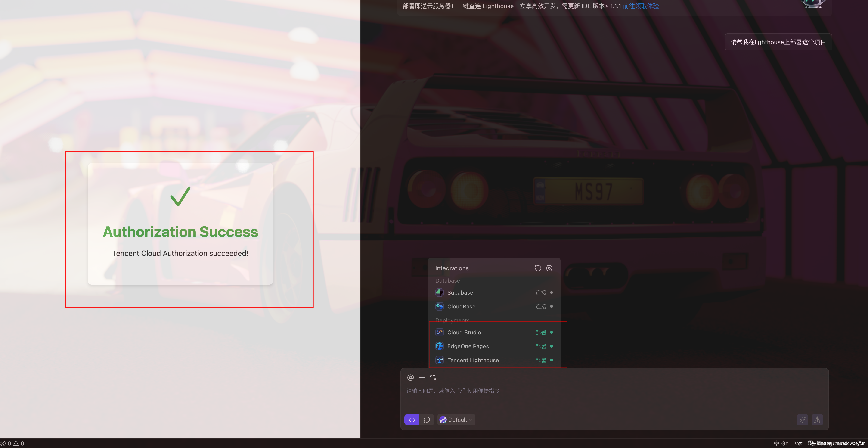
Task: Open the Default model dropdown
Action: click(457, 420)
